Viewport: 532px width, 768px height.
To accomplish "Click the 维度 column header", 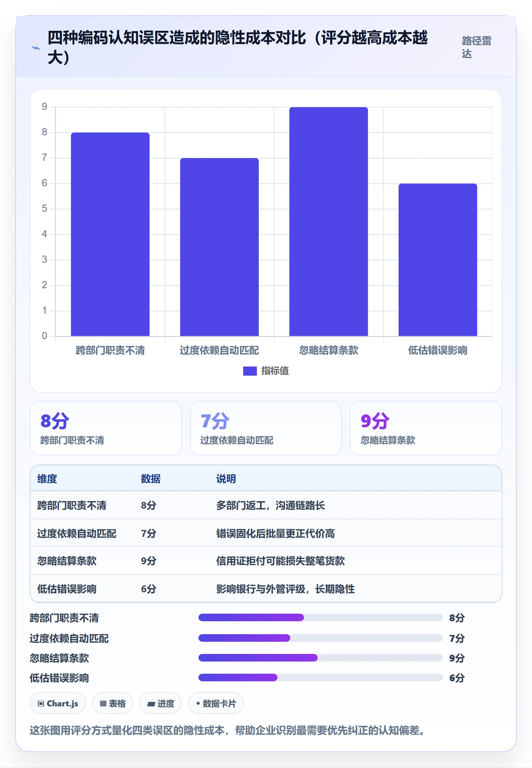I will (47, 479).
